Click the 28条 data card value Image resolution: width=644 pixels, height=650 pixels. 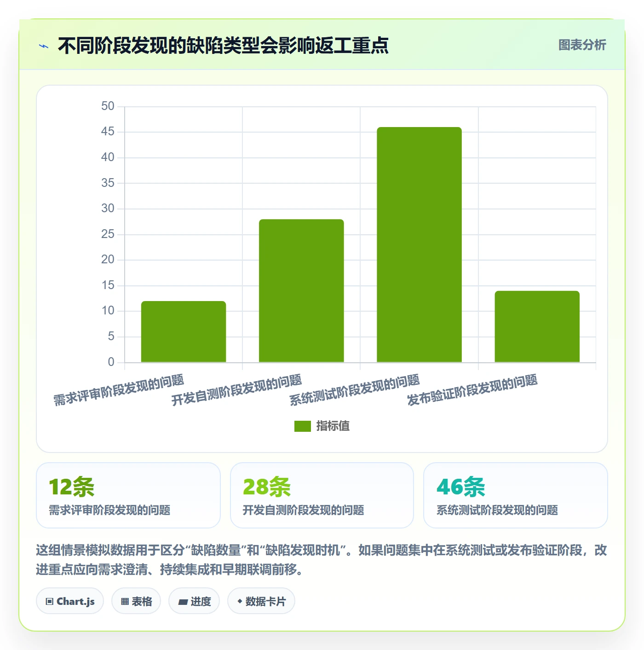tap(267, 487)
